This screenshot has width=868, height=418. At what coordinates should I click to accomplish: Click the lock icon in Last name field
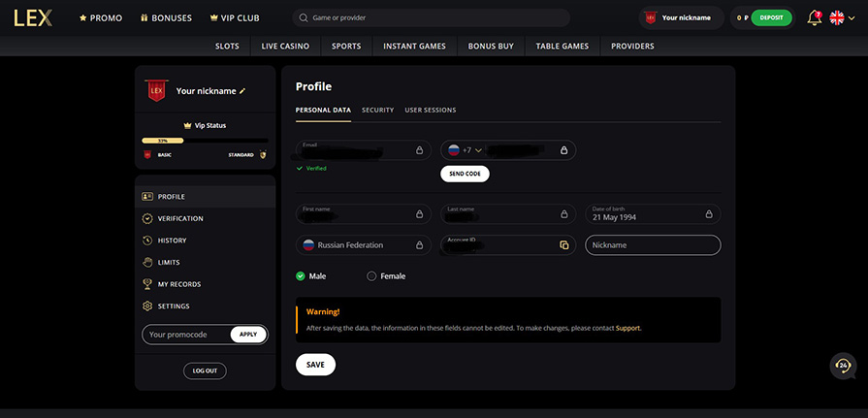(564, 214)
